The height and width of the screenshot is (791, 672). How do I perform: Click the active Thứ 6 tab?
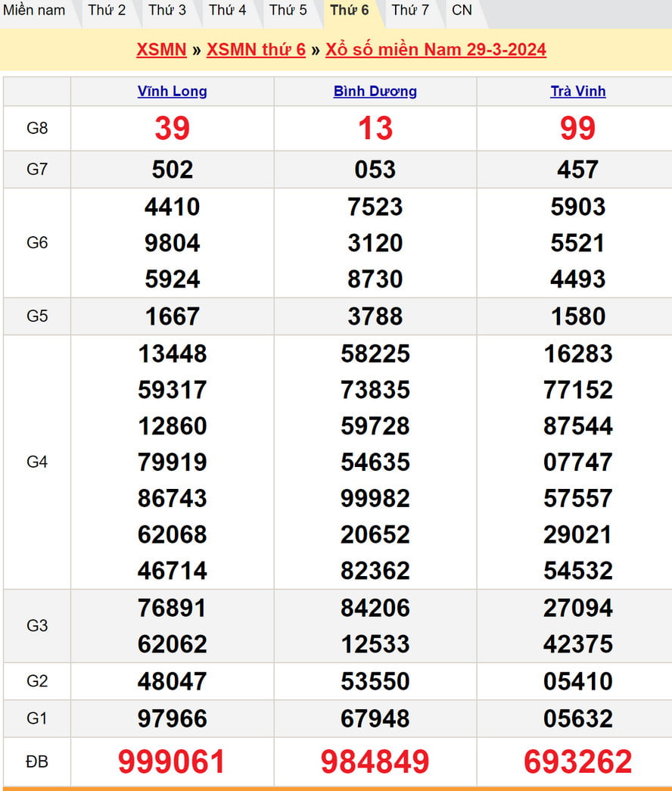coord(350,11)
